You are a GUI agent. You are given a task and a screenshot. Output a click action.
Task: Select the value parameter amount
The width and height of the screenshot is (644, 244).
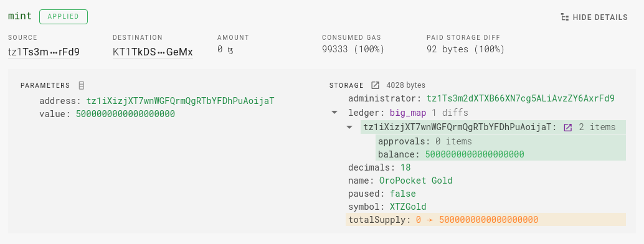click(x=125, y=114)
